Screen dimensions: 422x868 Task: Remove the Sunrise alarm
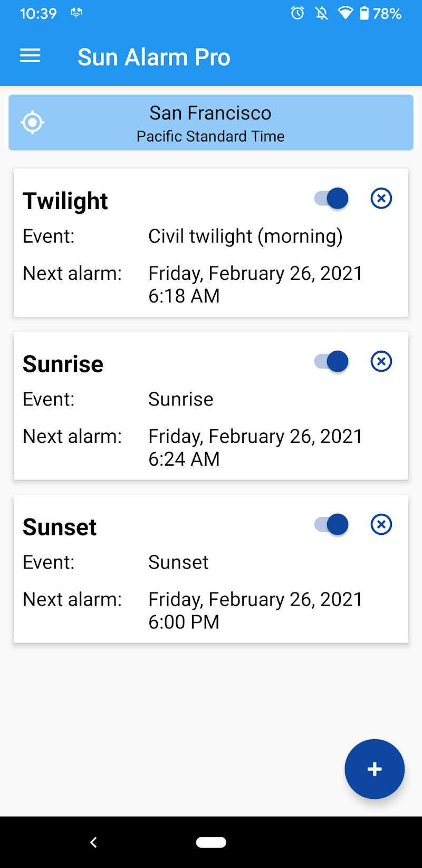(x=381, y=362)
